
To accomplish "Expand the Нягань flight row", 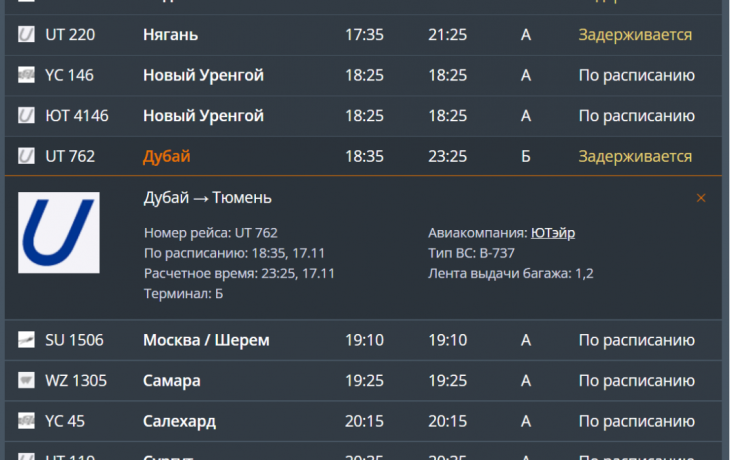I will coord(170,35).
